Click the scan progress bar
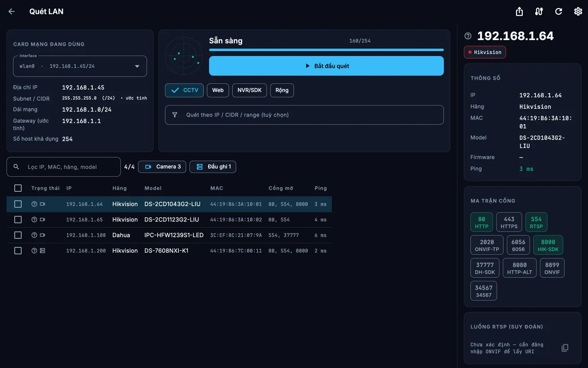 [326, 50]
